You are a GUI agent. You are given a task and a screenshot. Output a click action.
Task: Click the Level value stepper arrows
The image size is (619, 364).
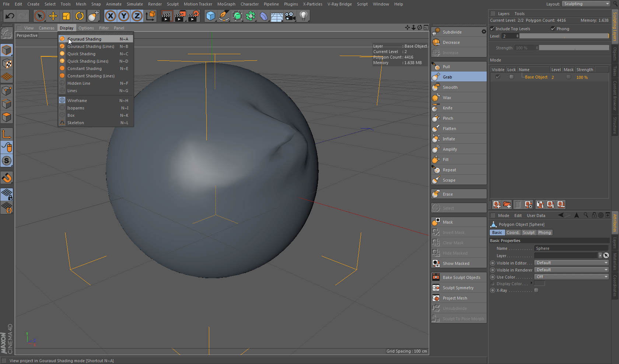coord(517,36)
